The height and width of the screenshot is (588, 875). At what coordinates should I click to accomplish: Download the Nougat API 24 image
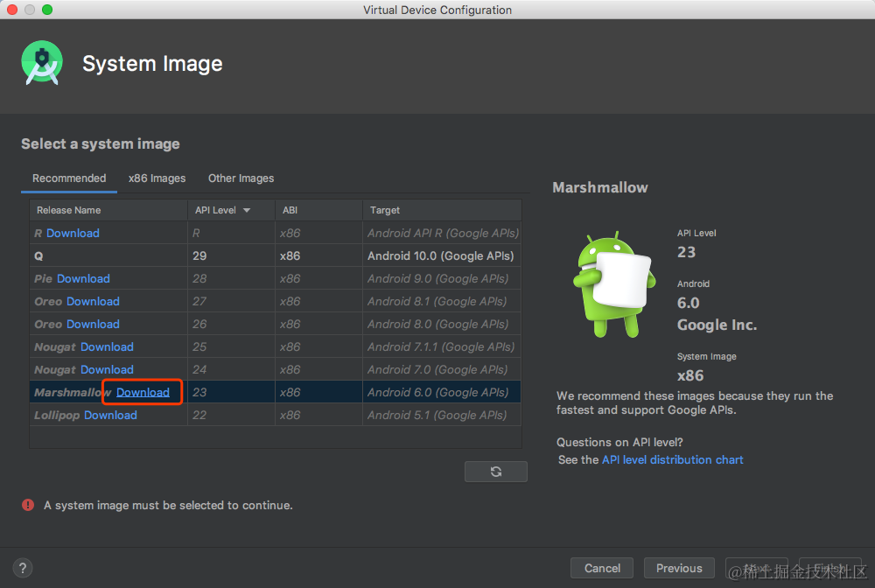coord(107,370)
